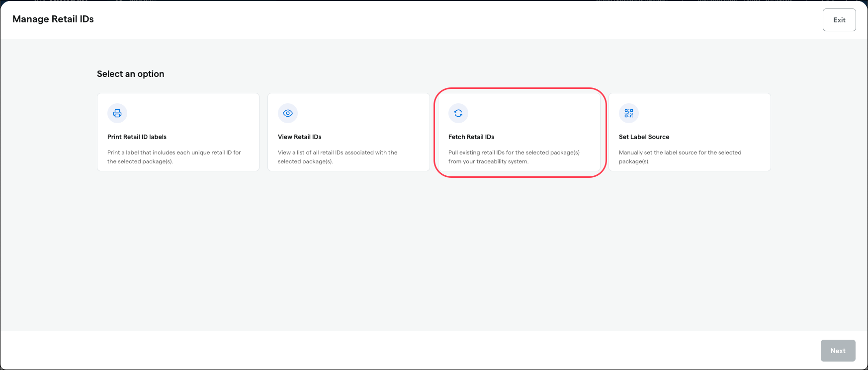Select the Print Retail ID labels title
868x370 pixels.
coord(137,137)
